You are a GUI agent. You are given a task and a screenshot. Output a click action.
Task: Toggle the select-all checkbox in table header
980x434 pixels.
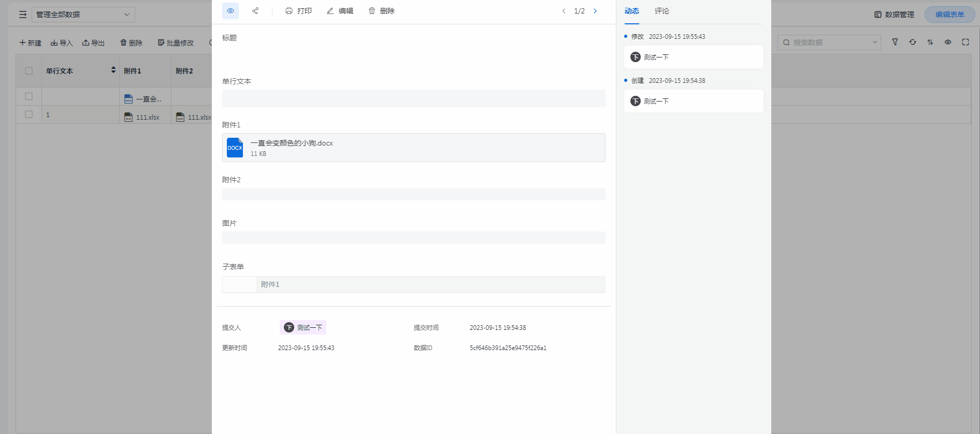pyautogui.click(x=29, y=71)
